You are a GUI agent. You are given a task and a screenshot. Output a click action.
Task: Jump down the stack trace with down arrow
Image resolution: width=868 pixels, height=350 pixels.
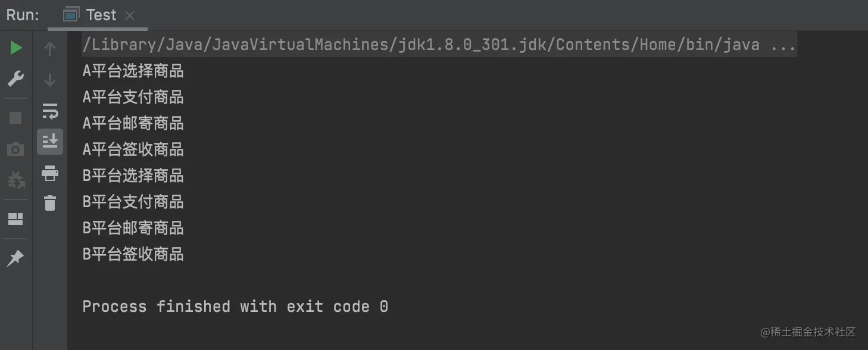(x=50, y=80)
